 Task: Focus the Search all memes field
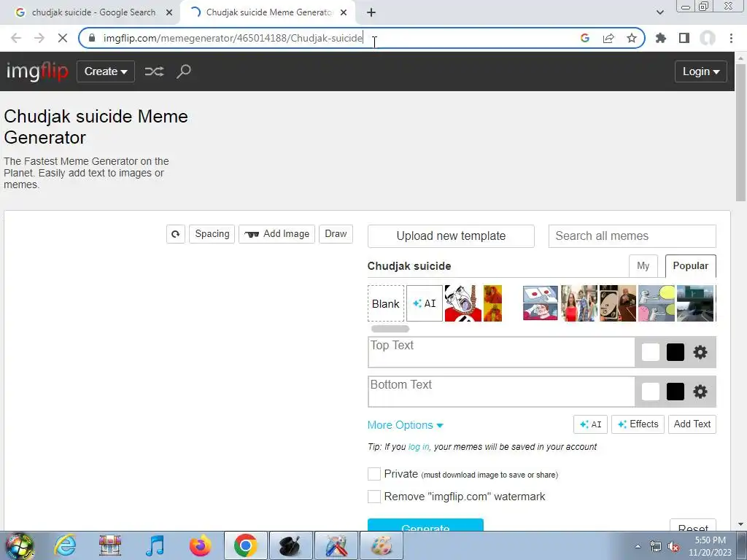632,236
